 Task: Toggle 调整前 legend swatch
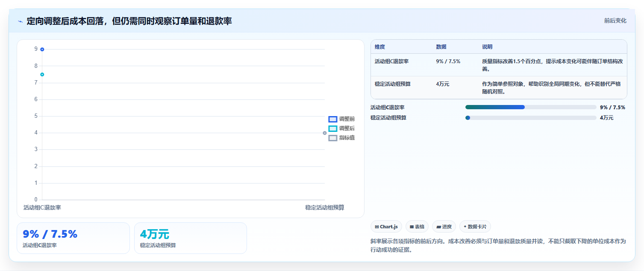(333, 119)
